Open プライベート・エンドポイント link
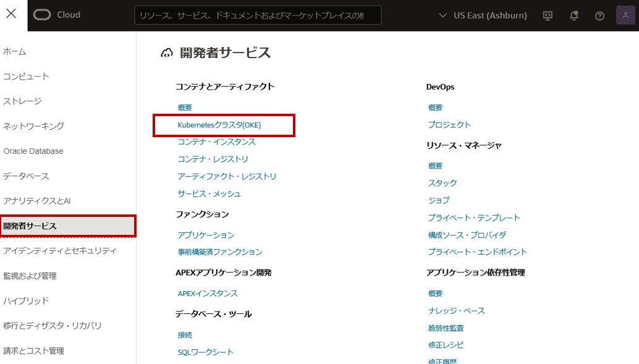 click(x=478, y=252)
